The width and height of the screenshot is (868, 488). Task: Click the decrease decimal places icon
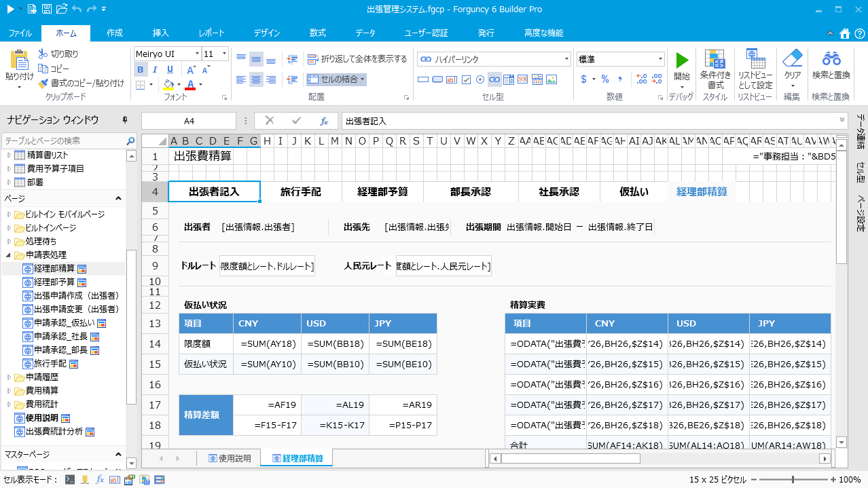[x=655, y=79]
